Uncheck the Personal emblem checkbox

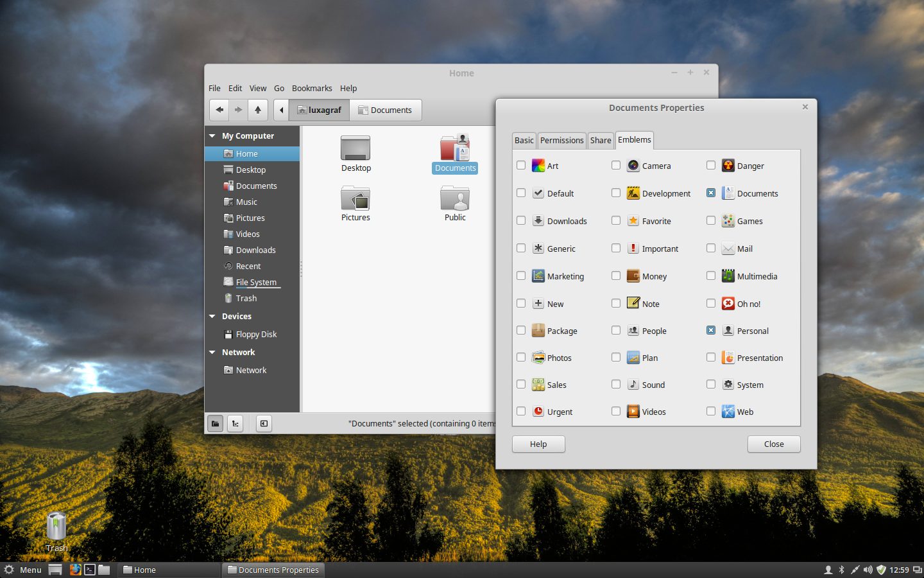(x=711, y=330)
